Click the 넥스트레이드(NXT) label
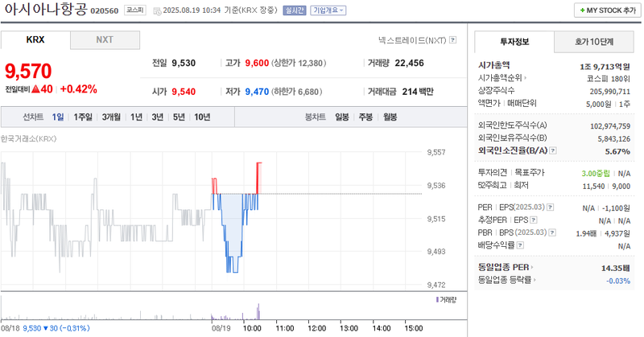The image size is (644, 337). click(412, 40)
